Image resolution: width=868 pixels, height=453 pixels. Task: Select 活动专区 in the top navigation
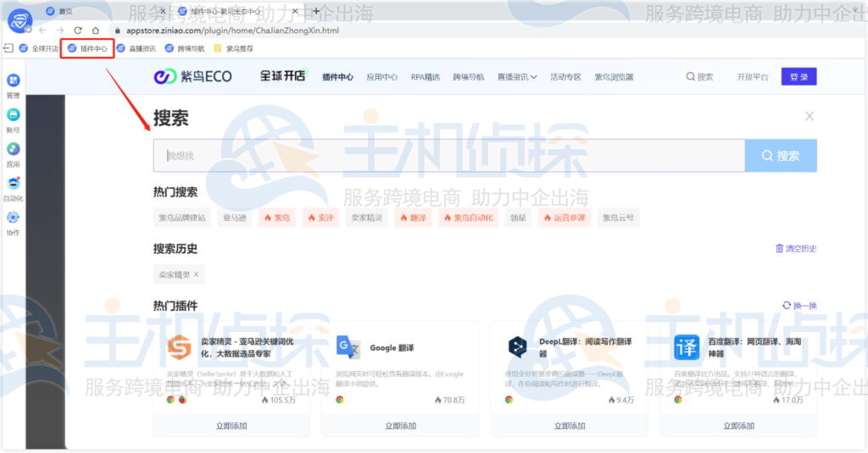pyautogui.click(x=565, y=77)
